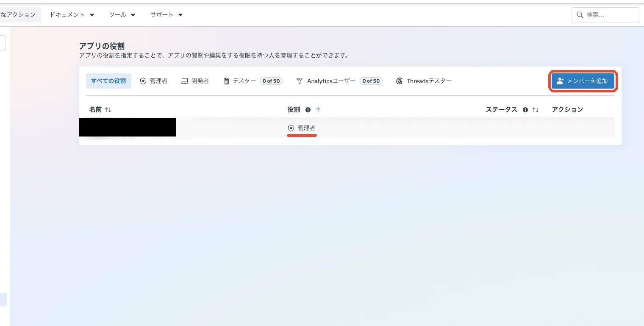Select the すべての役割 tab
The width and height of the screenshot is (644, 326).
pos(108,81)
